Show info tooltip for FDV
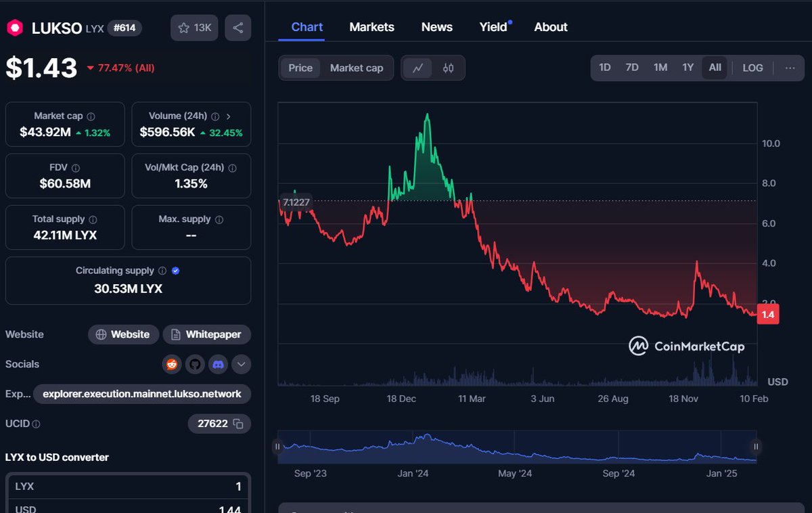This screenshot has height=513, width=812. tap(76, 168)
